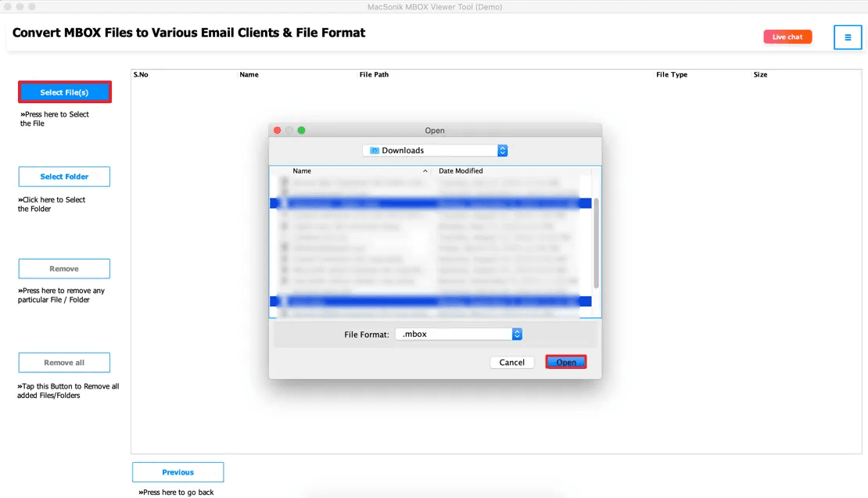Open the hamburger menu
The image size is (868, 498).
(848, 37)
